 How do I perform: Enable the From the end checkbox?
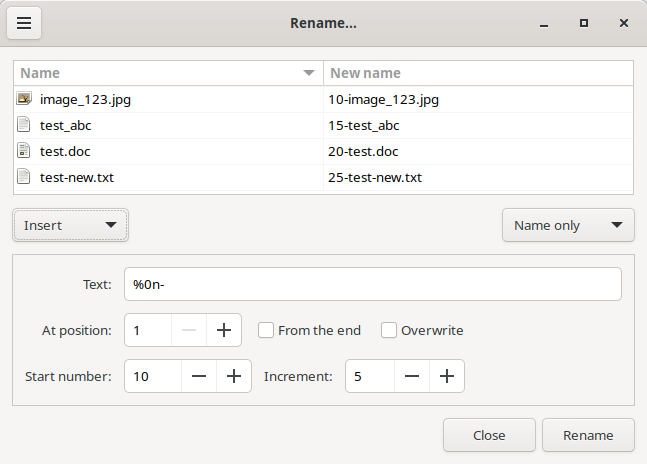[266, 330]
